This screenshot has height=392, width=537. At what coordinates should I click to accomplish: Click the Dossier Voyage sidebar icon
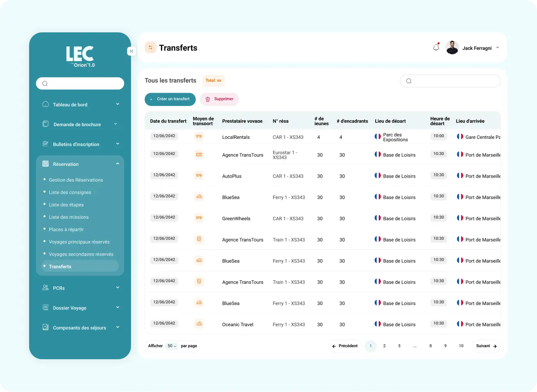click(x=46, y=307)
